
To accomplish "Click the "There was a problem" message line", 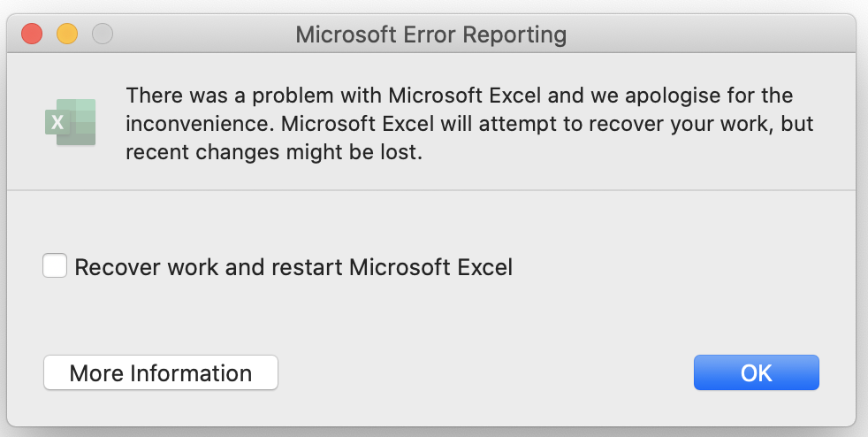I will [459, 95].
